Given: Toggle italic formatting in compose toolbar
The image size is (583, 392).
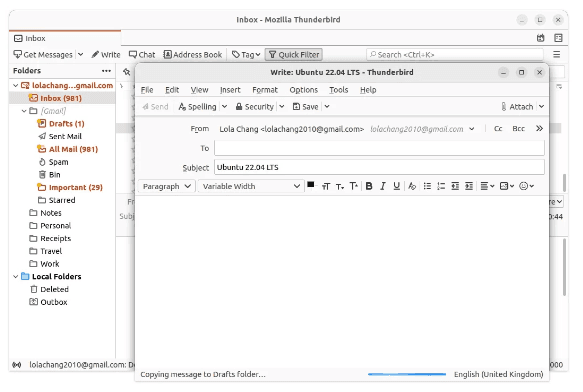Looking at the screenshot, I should pos(383,186).
